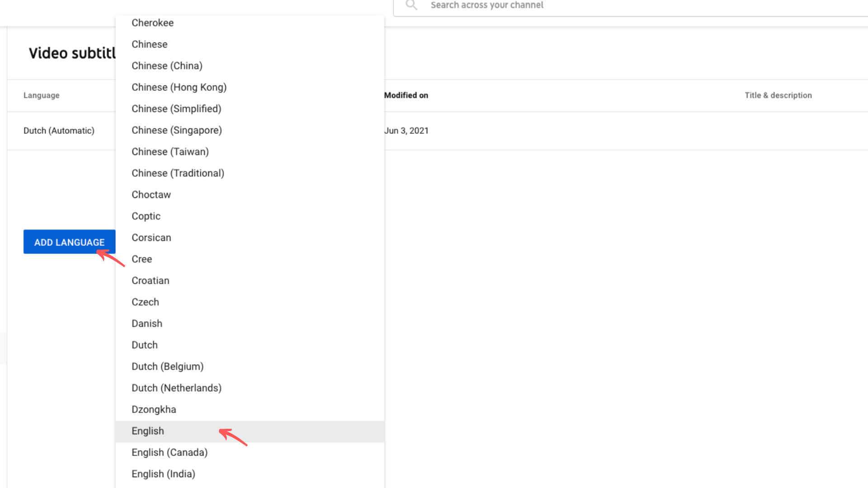Select Cherokee from language dropdown list
Image resolution: width=868 pixels, height=488 pixels.
coord(153,23)
